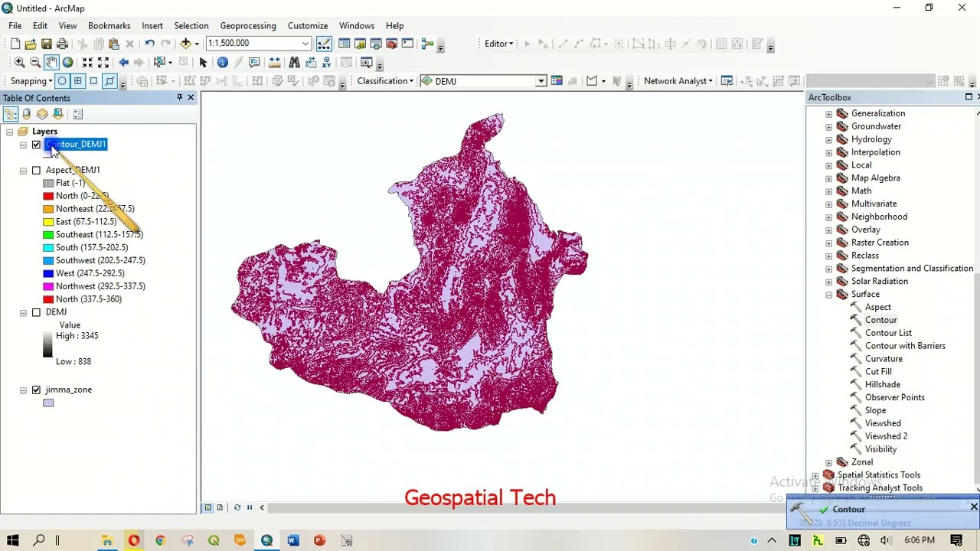This screenshot has width=980, height=551.
Task: Toggle the ArcToolbox window icon
Action: click(392, 44)
